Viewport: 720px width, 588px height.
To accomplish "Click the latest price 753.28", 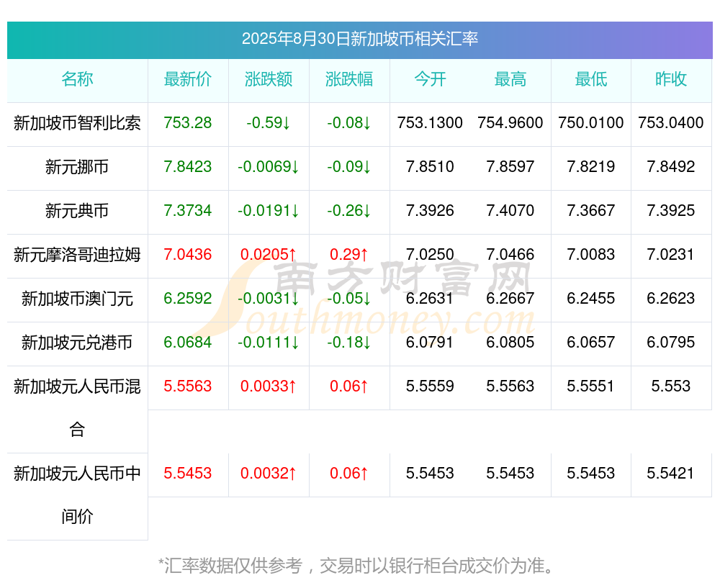I will [x=188, y=122].
